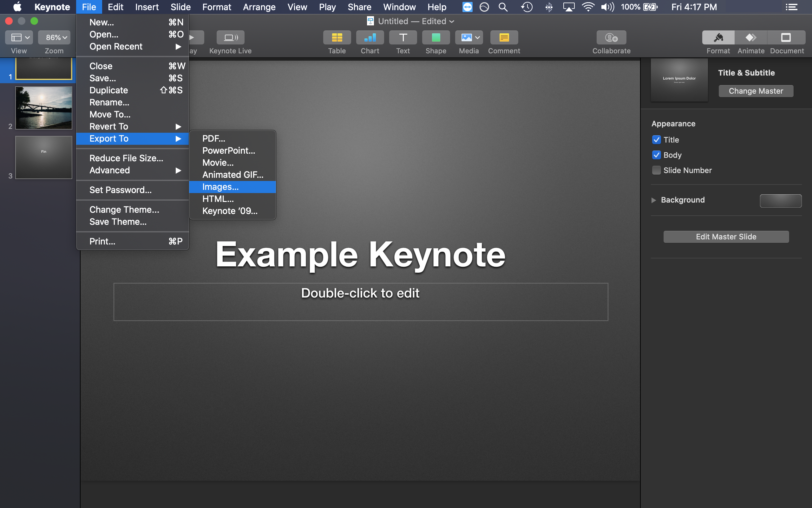Add a Text box from the toolbar
Image resolution: width=812 pixels, height=508 pixels.
coord(403,37)
